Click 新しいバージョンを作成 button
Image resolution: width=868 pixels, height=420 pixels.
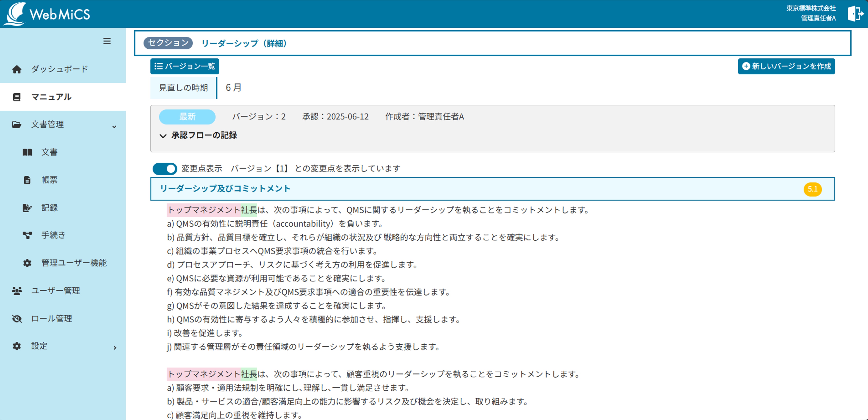pos(786,66)
